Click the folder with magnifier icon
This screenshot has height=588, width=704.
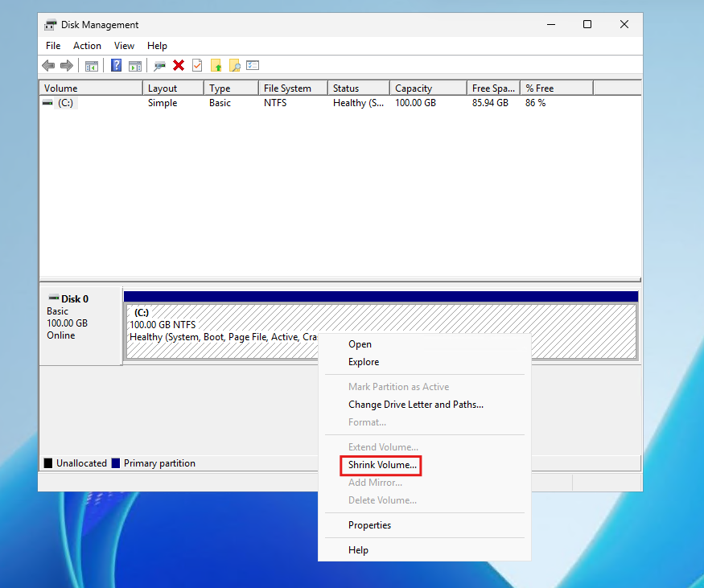click(x=234, y=65)
